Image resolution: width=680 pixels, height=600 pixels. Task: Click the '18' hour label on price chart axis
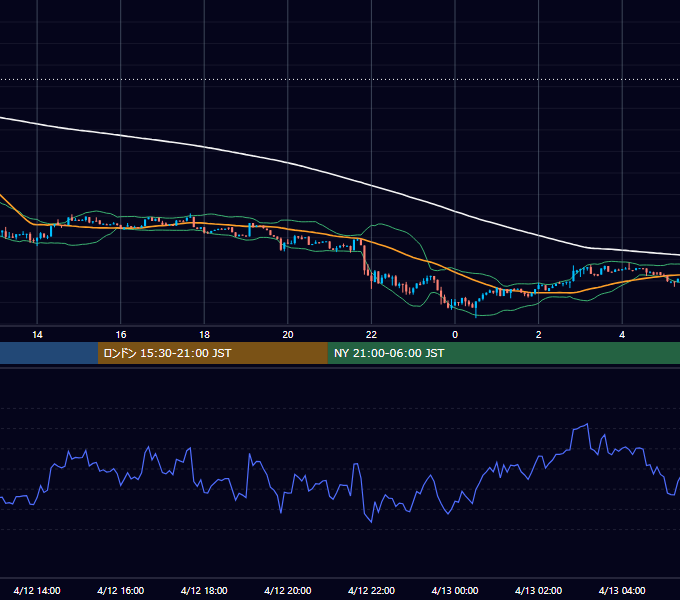click(204, 335)
